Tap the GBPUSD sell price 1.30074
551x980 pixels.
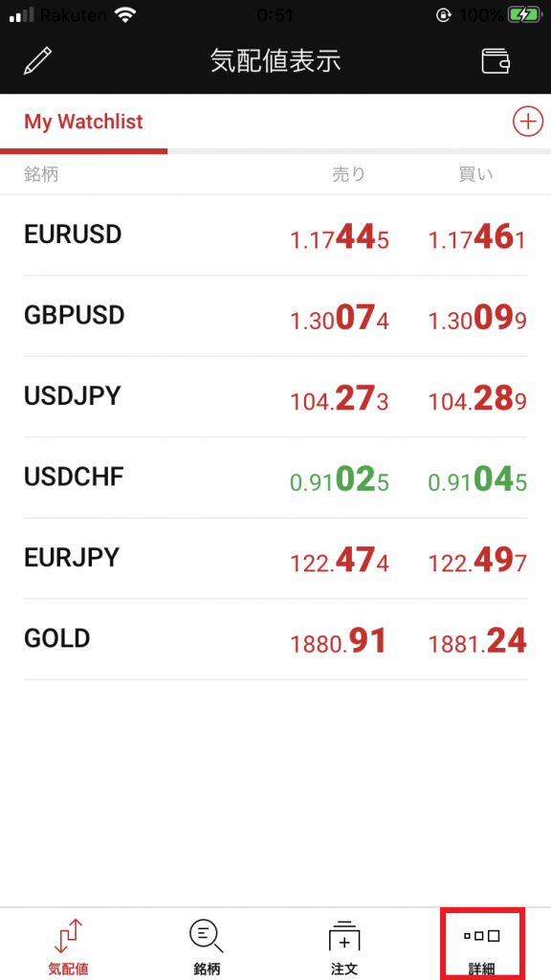[340, 318]
